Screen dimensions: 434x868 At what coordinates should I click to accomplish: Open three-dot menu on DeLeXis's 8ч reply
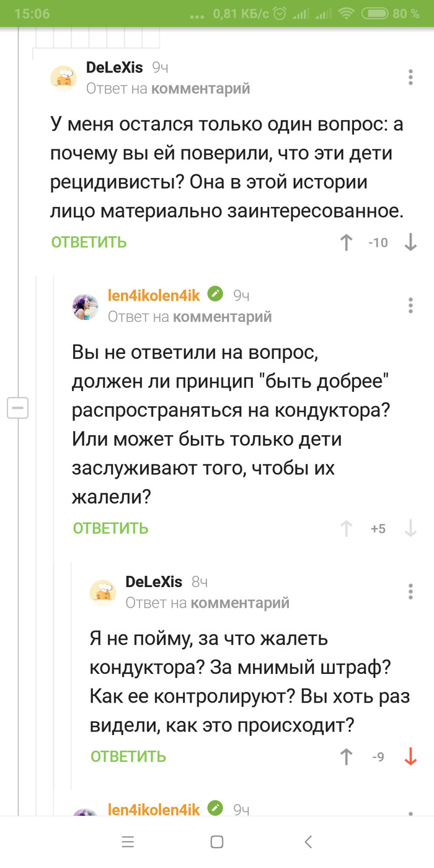410,591
